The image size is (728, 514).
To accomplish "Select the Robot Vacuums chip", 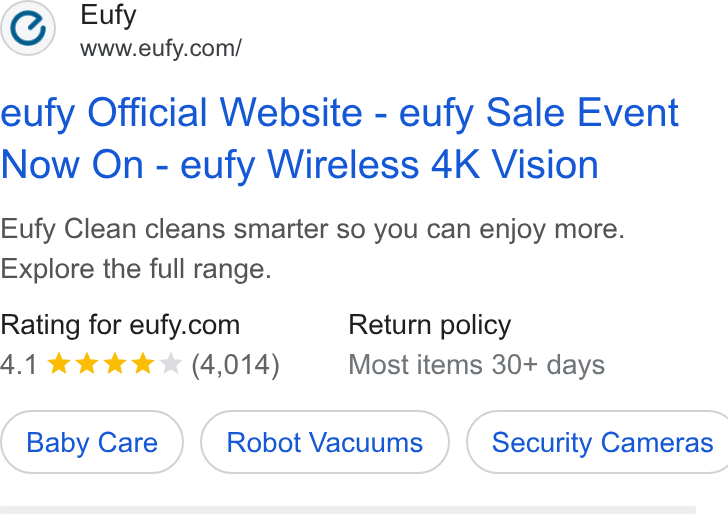I will pos(325,442).
